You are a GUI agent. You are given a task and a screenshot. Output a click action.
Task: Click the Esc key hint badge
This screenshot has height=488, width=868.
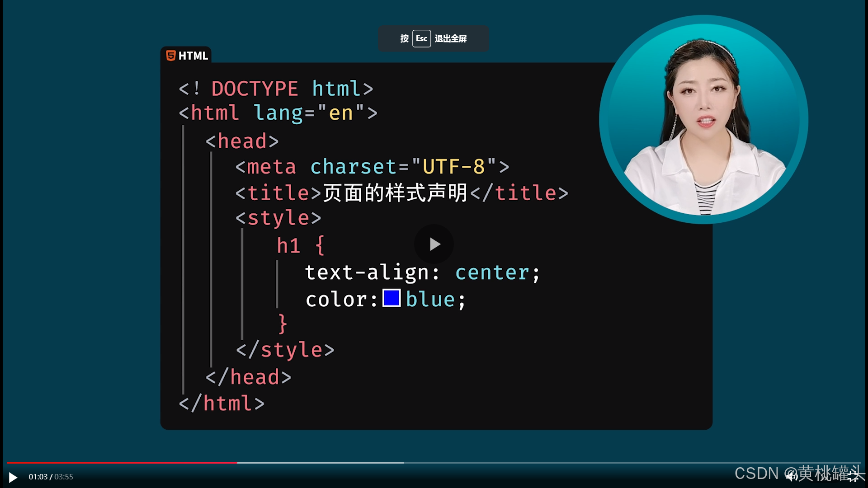click(421, 38)
